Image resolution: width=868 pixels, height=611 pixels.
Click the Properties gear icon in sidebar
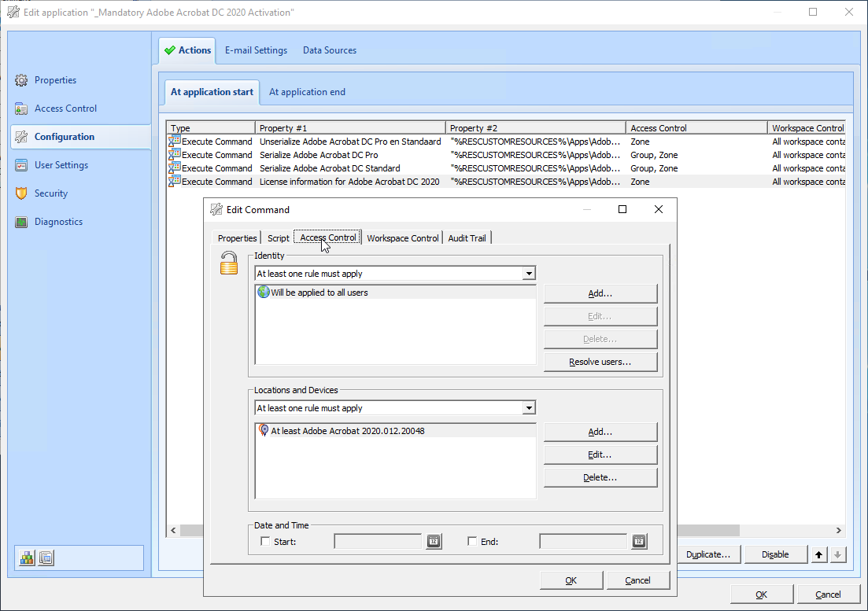point(21,80)
